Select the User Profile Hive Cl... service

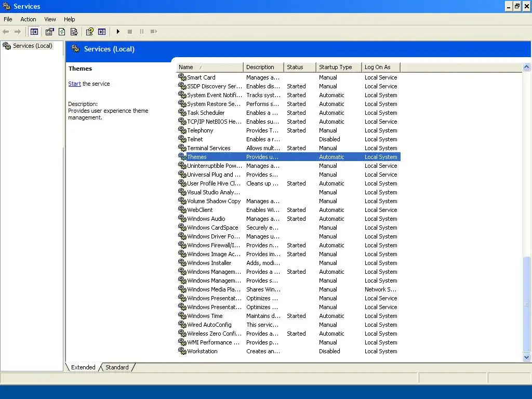(x=289, y=183)
